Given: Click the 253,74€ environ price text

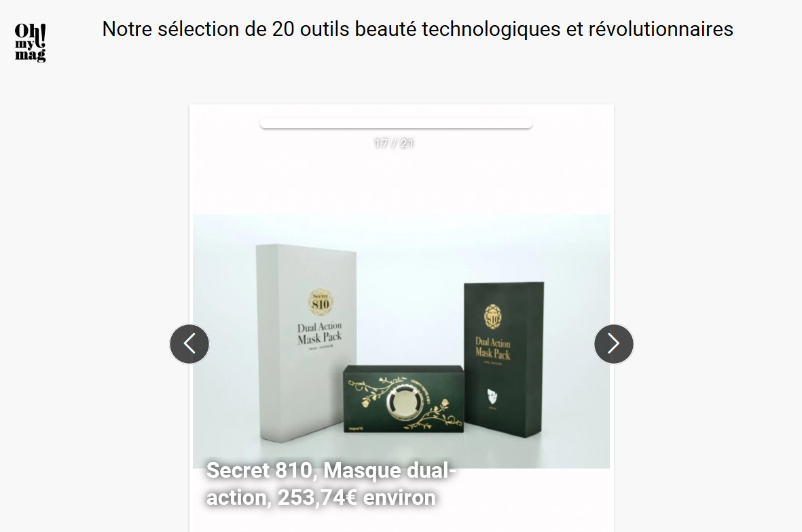Looking at the screenshot, I should click(357, 497).
